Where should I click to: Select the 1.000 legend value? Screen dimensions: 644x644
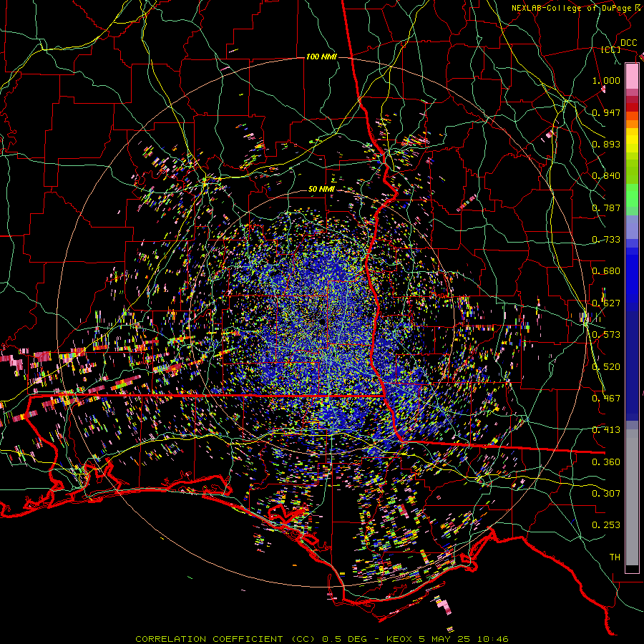tap(606, 80)
